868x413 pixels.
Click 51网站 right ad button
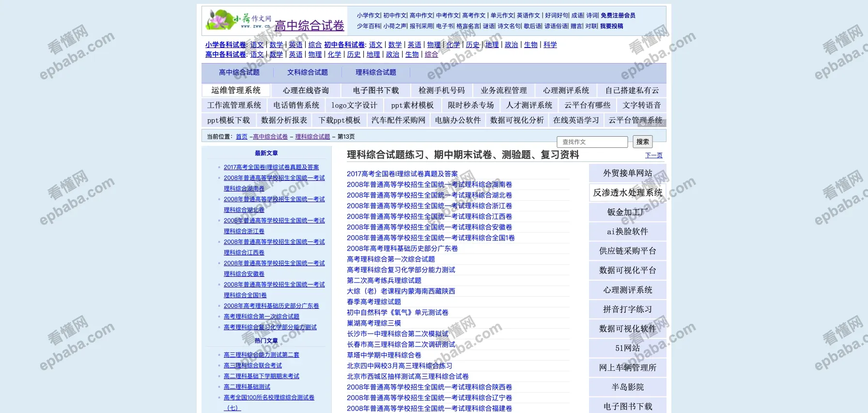(628, 348)
